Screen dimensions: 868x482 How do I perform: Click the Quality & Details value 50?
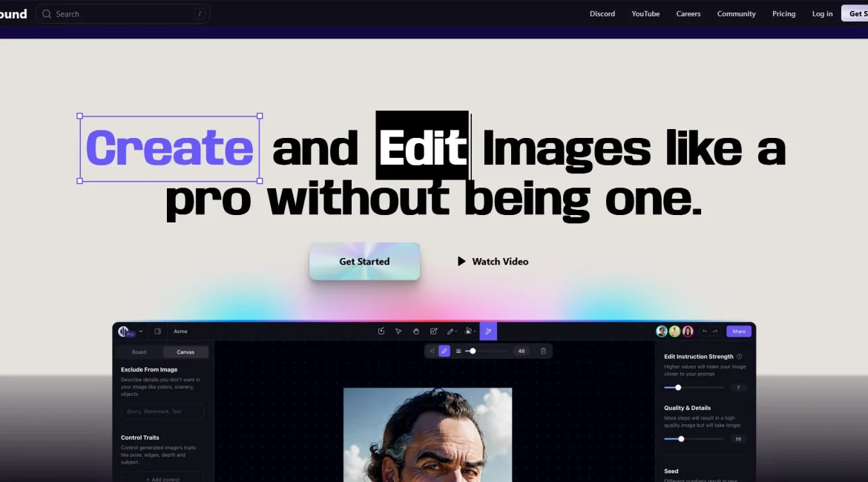[738, 439]
